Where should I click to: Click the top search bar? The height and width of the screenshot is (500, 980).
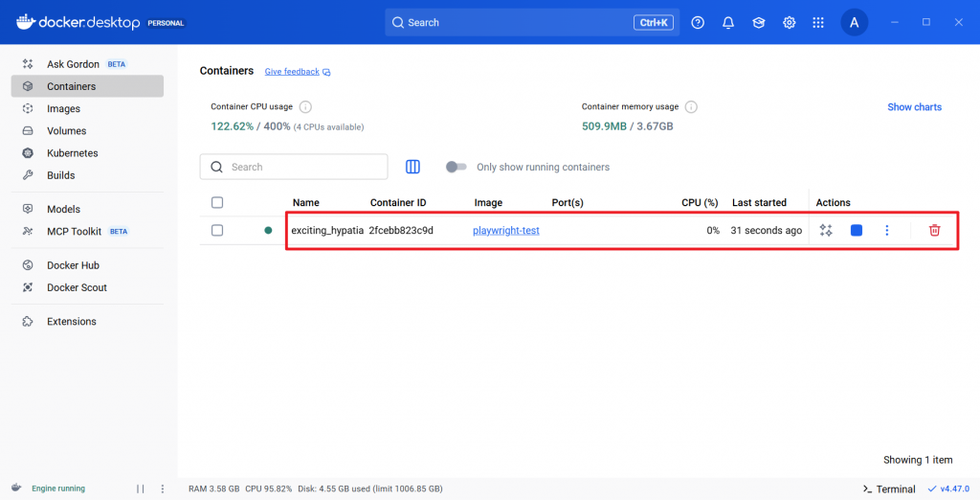532,23
